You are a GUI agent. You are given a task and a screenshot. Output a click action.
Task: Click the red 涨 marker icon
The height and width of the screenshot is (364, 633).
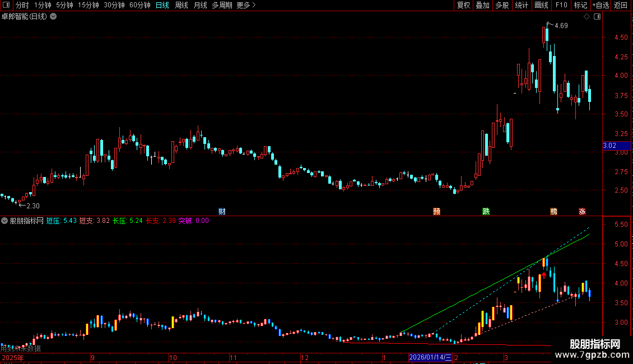[x=582, y=212]
